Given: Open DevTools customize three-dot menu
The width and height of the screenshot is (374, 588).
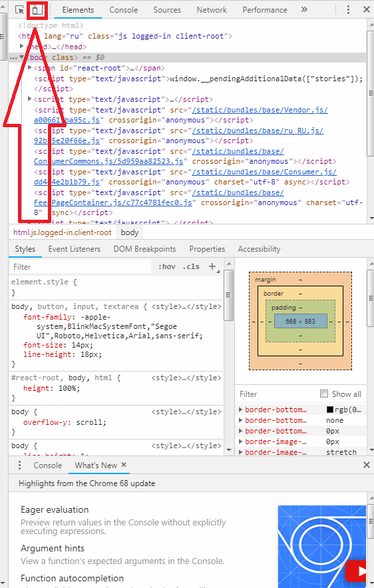Looking at the screenshot, I should (x=348, y=10).
